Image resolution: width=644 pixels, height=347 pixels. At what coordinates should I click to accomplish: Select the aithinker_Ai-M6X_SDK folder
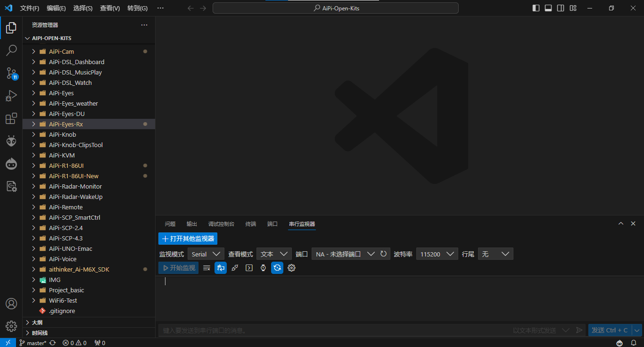pos(89,269)
